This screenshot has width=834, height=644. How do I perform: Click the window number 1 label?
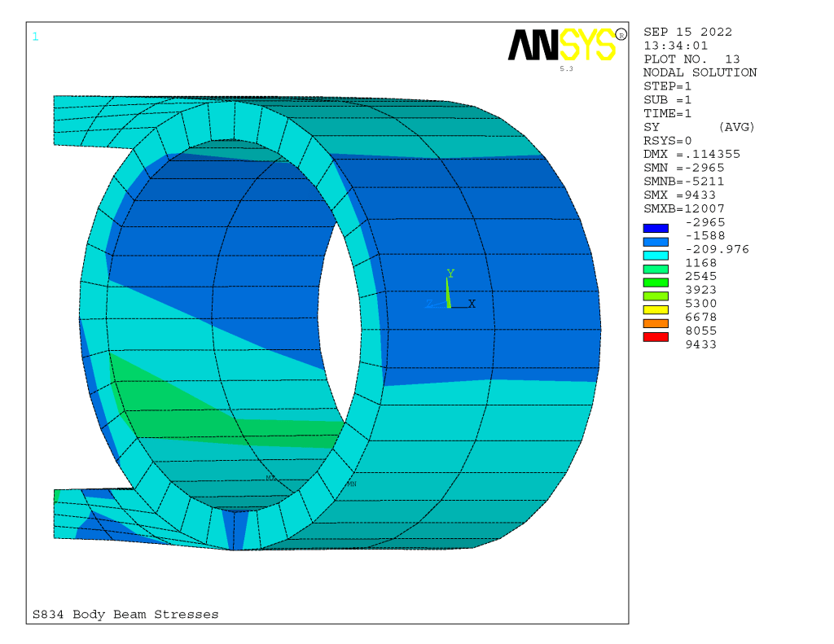point(35,36)
